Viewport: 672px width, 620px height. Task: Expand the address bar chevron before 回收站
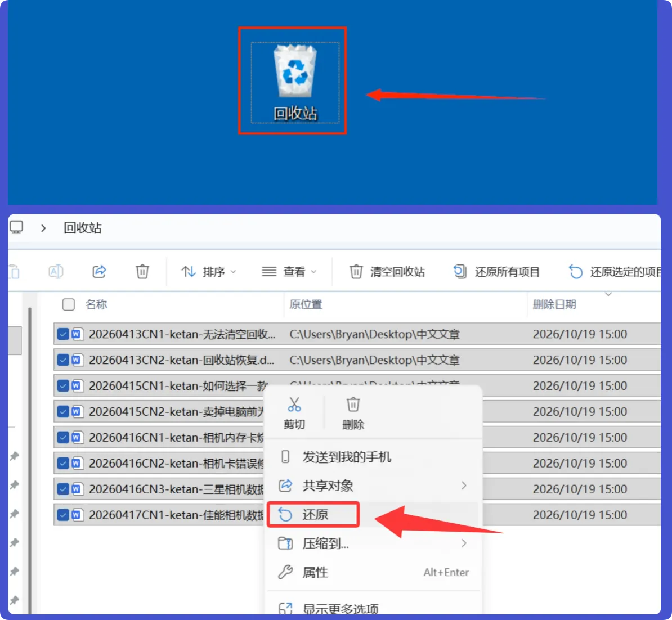[43, 228]
